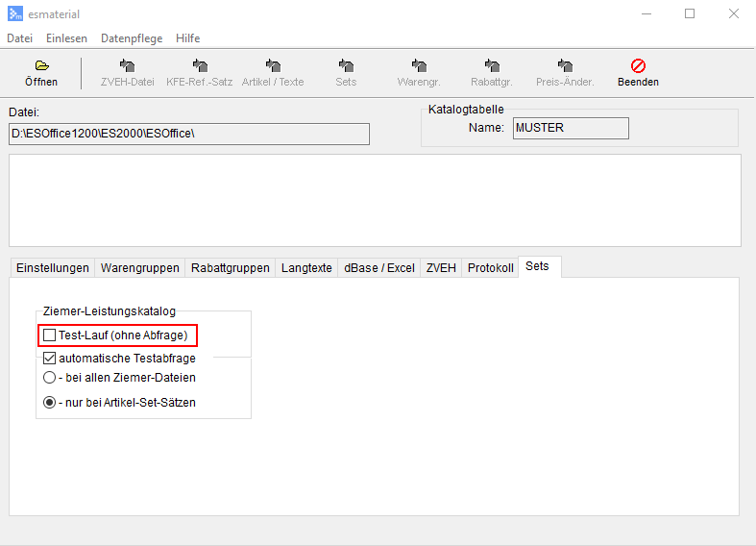Screen dimensions: 756x546
Task: Select the KFE-Ref.-Satz import icon
Action: (200, 66)
